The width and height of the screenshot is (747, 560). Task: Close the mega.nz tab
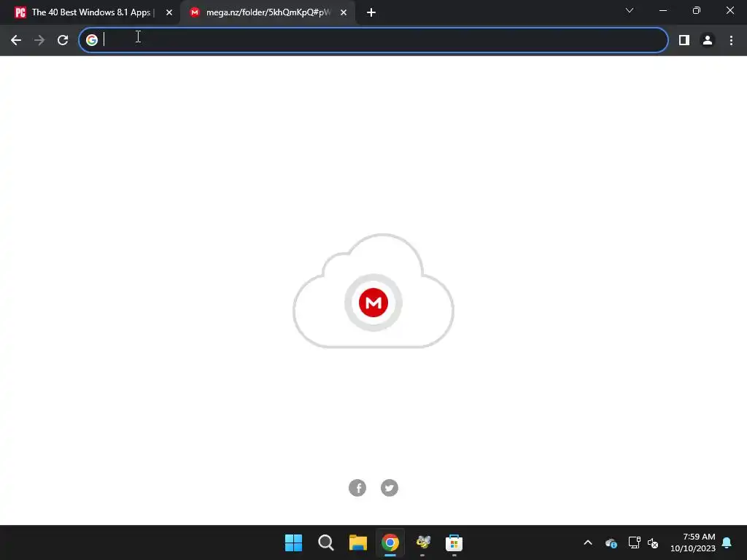(344, 12)
